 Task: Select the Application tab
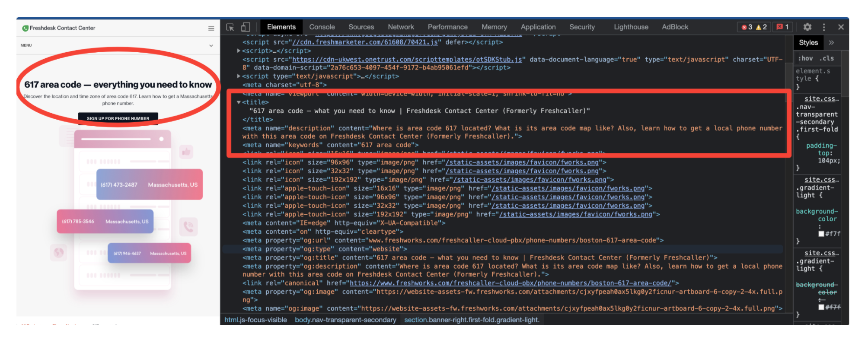538,27
